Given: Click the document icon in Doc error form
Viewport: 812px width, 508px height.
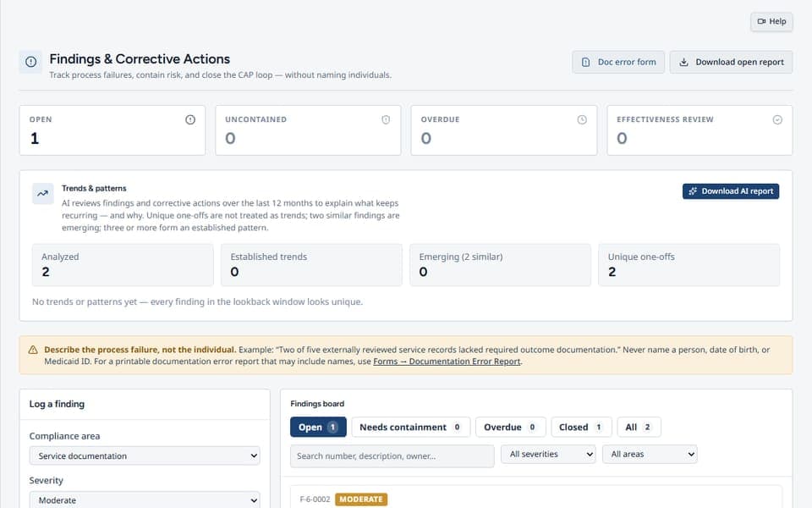Looking at the screenshot, I should [585, 62].
